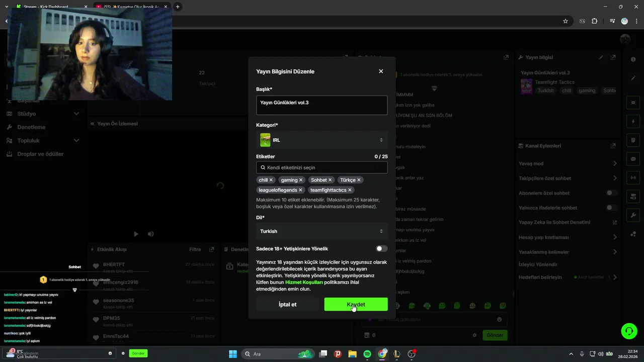The width and height of the screenshot is (644, 362).
Task: Pop out the Kanal Eylemleri panel
Action: (x=613, y=146)
